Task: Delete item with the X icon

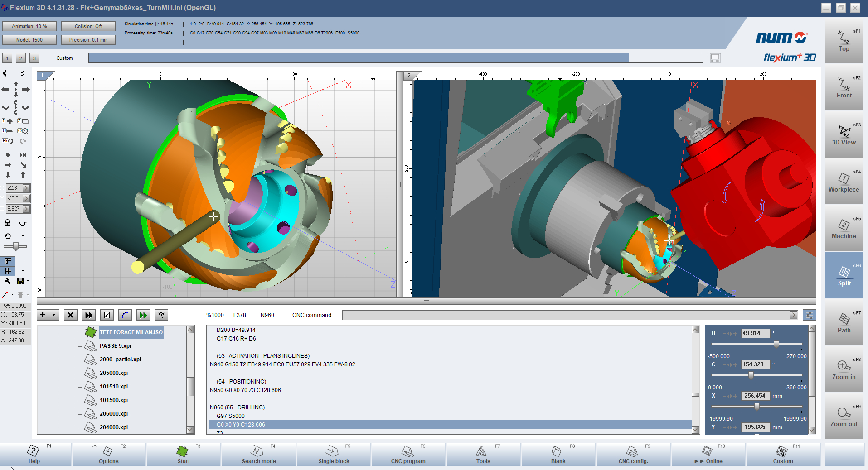Action: 70,315
